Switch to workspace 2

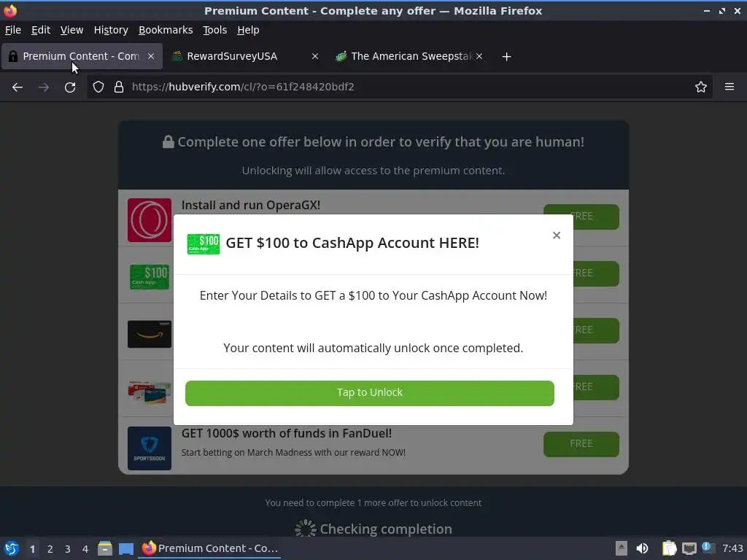[x=50, y=549]
